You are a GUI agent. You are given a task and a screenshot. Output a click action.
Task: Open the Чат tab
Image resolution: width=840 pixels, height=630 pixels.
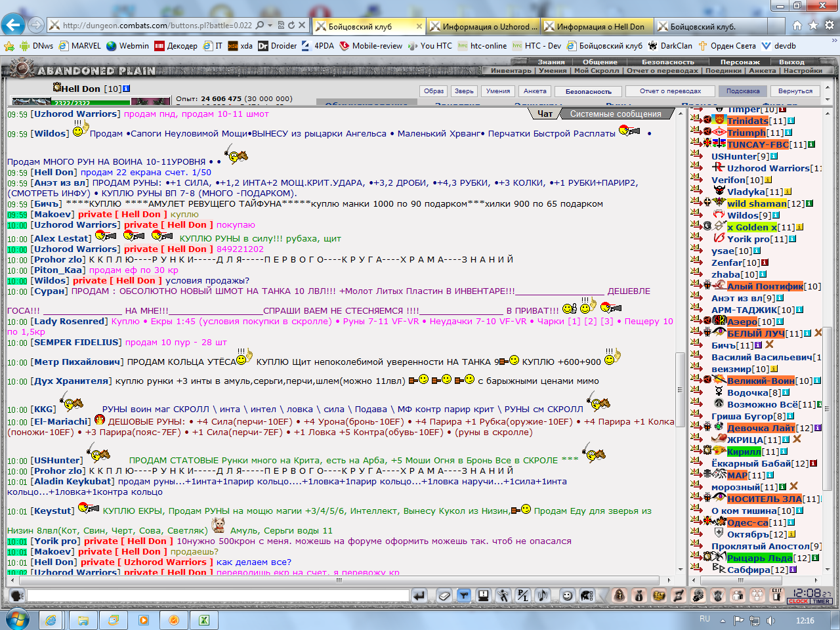[x=545, y=114]
